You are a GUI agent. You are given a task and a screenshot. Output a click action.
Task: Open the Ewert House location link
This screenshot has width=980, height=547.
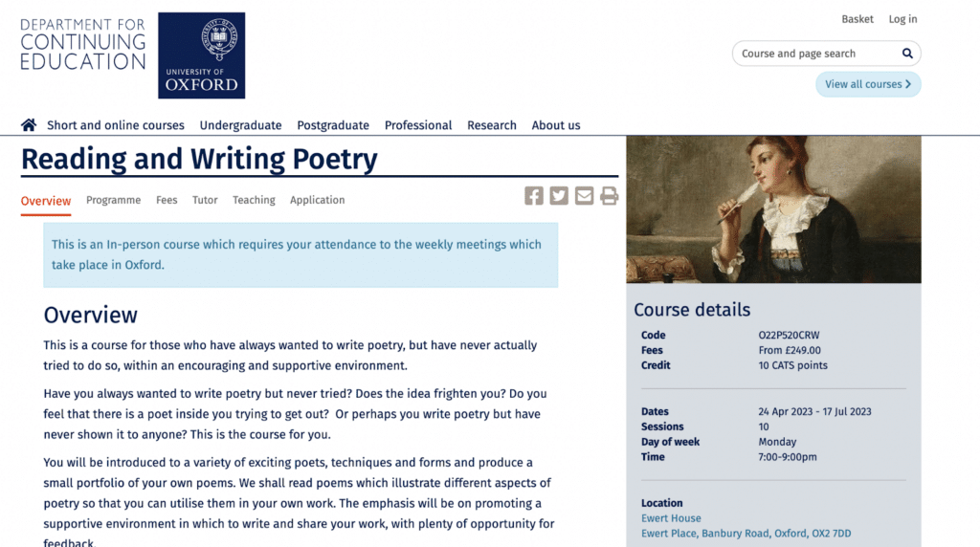(x=671, y=518)
